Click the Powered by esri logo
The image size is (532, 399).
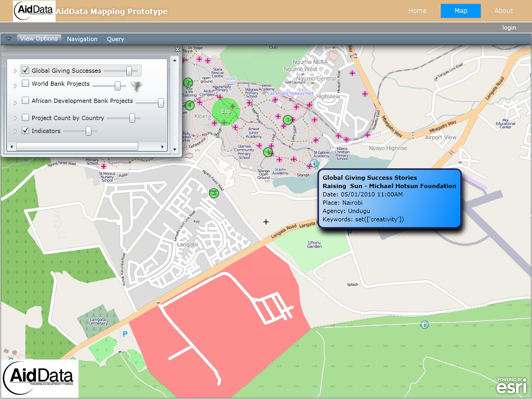pos(512,385)
